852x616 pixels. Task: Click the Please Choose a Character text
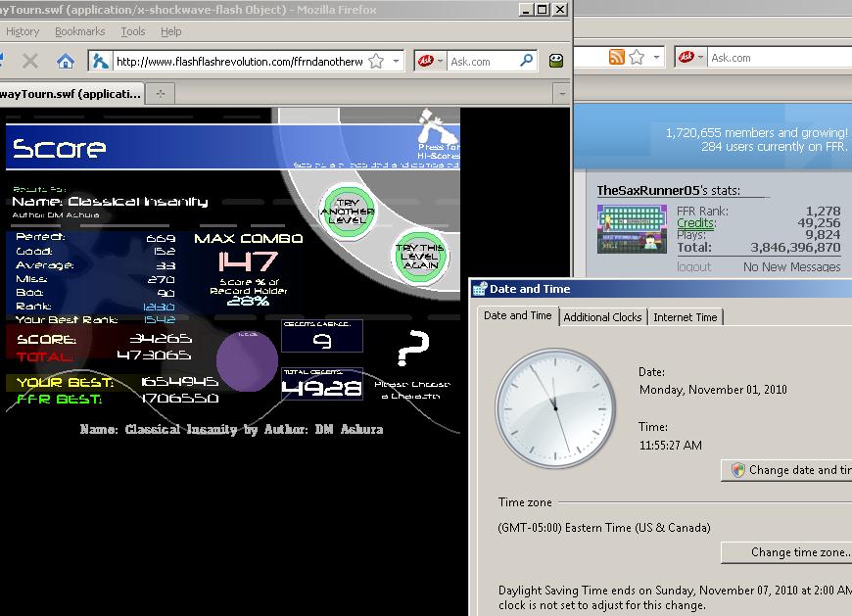pos(412,390)
